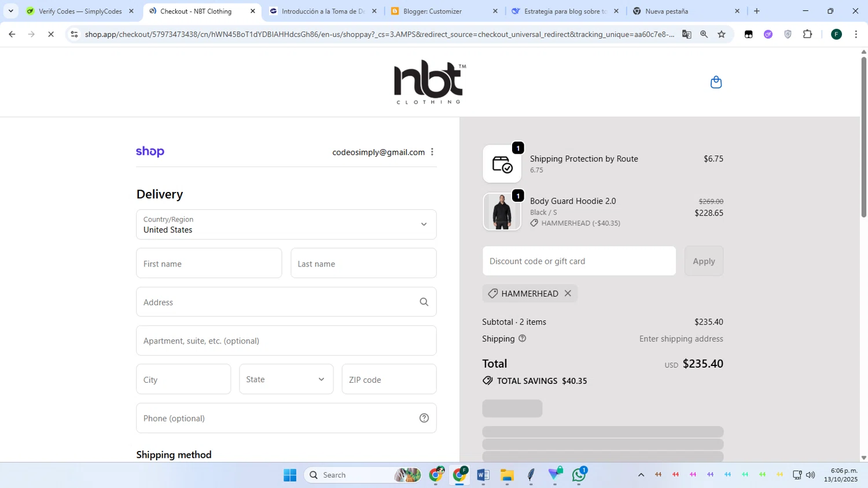868x488 pixels.
Task: Click the Apply discount button
Action: (x=704, y=261)
